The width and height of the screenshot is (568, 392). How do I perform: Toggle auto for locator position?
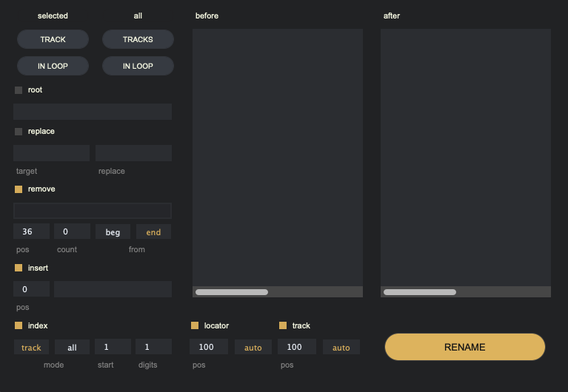coord(253,347)
